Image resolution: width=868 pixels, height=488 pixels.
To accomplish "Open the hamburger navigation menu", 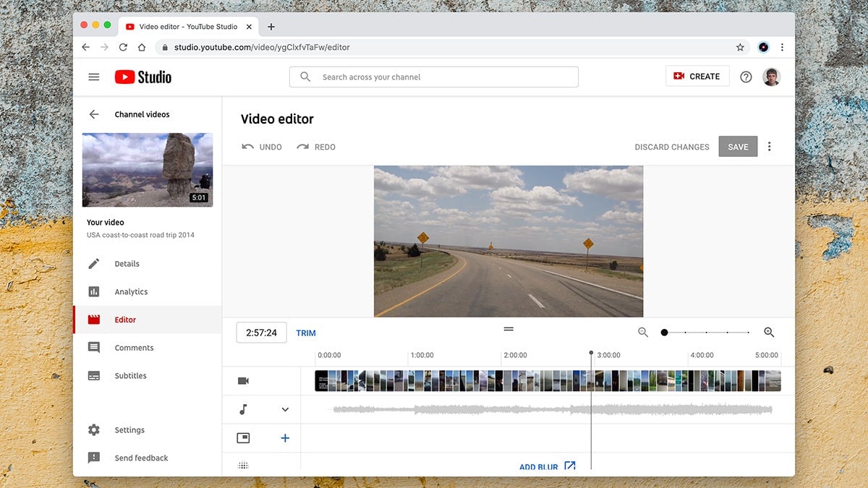I will [94, 77].
